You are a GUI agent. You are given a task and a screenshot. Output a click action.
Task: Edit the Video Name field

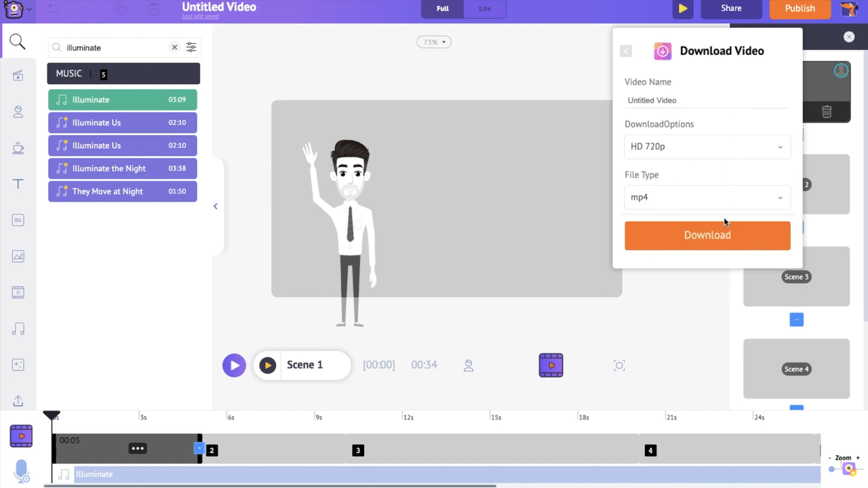(x=707, y=100)
